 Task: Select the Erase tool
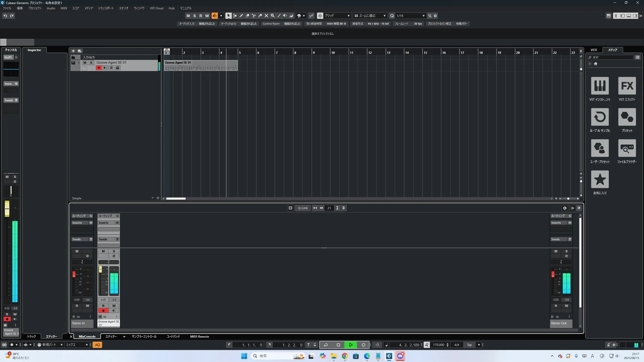coord(247,16)
